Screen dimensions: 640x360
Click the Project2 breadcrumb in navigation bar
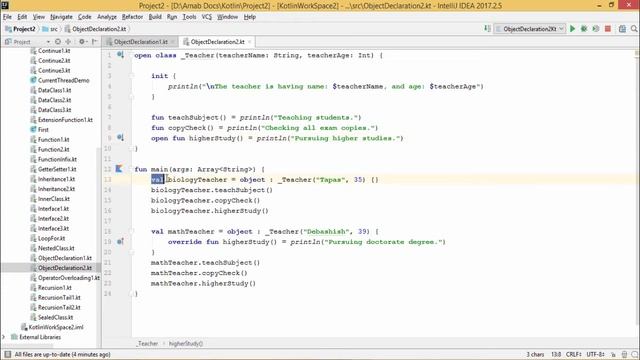[20, 29]
